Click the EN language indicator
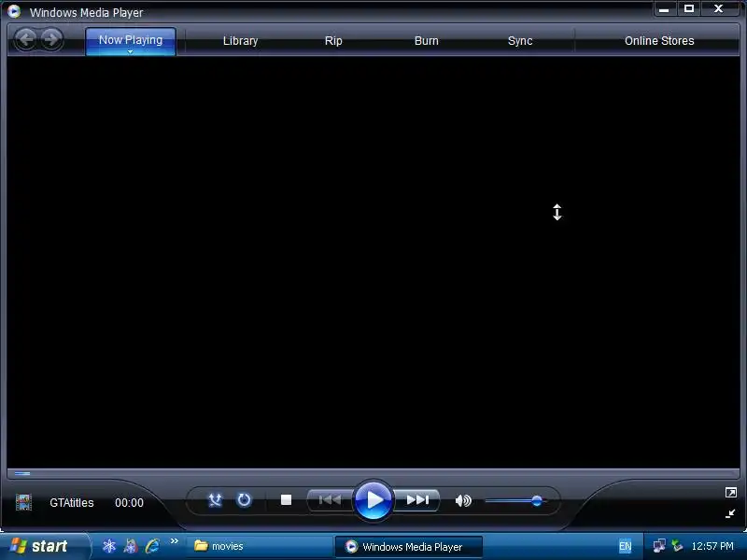 pyautogui.click(x=625, y=546)
